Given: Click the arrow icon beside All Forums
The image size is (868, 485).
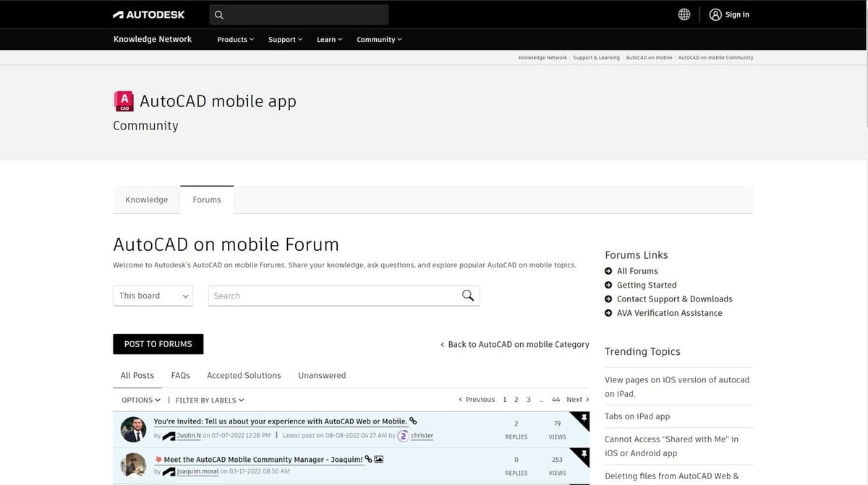Looking at the screenshot, I should click(608, 271).
